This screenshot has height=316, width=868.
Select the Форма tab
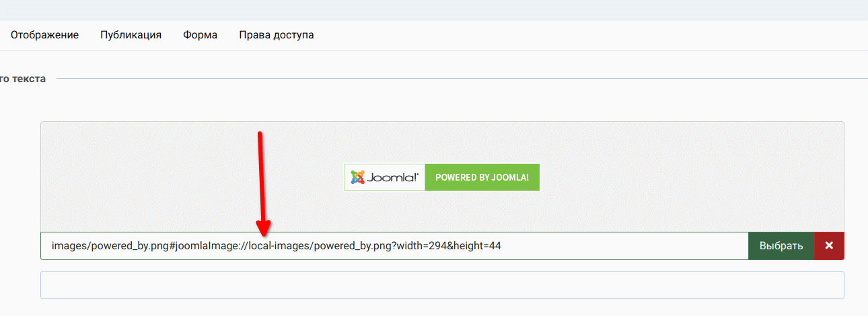point(200,35)
